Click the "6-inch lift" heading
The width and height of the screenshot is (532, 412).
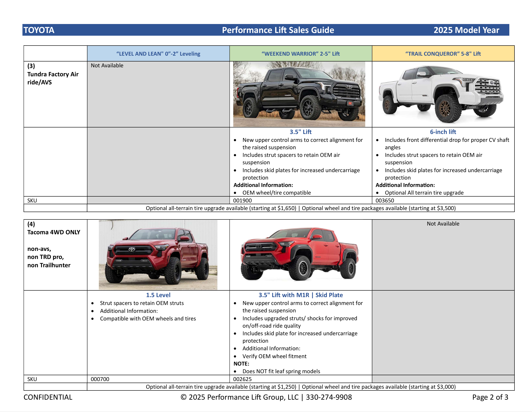[443, 132]
